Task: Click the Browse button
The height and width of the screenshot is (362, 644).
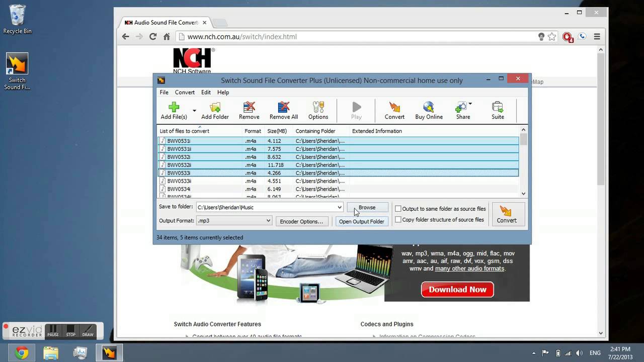Action: [x=367, y=207]
